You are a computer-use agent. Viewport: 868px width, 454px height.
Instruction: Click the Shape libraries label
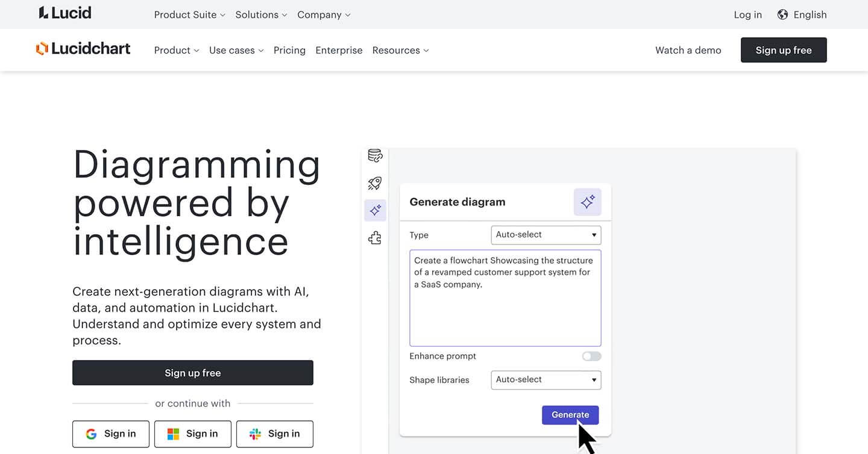(x=439, y=380)
